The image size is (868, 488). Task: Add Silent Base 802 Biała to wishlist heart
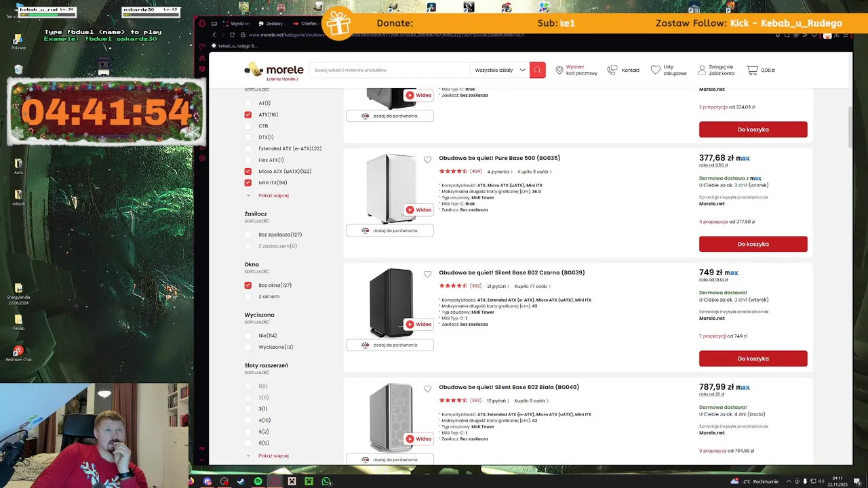click(x=427, y=389)
